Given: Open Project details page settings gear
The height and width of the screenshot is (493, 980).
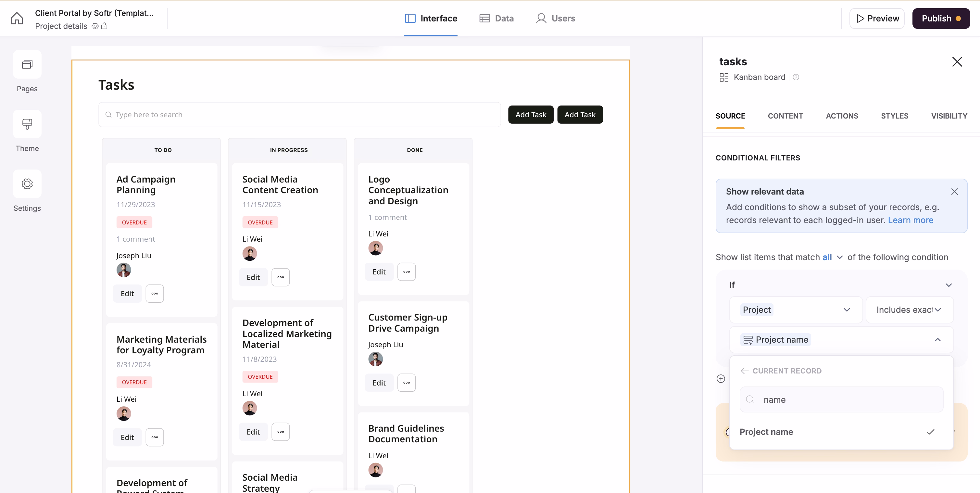Looking at the screenshot, I should pyautogui.click(x=95, y=26).
